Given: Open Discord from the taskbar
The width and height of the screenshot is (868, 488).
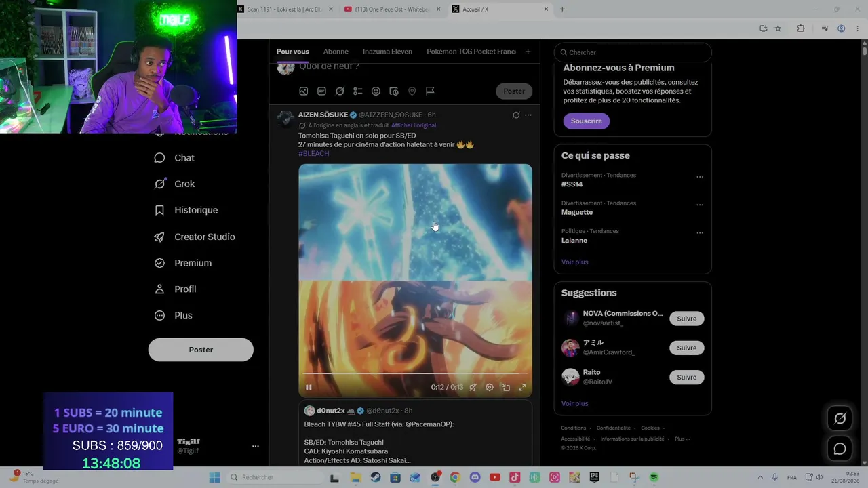Looking at the screenshot, I should coord(475,478).
